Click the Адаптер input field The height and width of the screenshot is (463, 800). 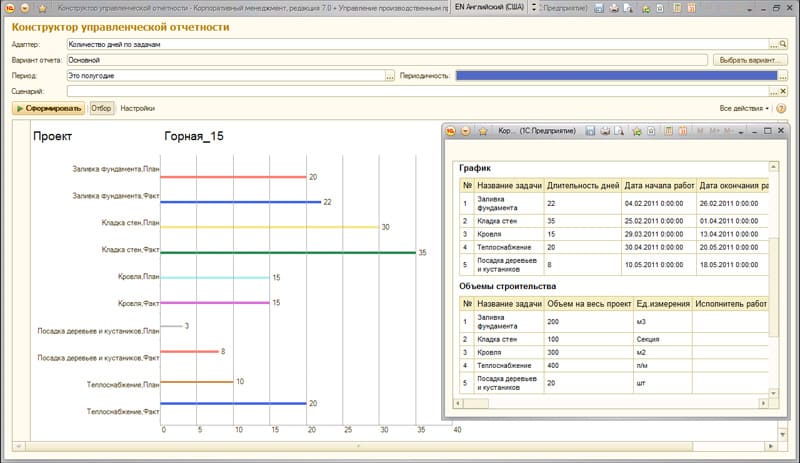coord(417,44)
